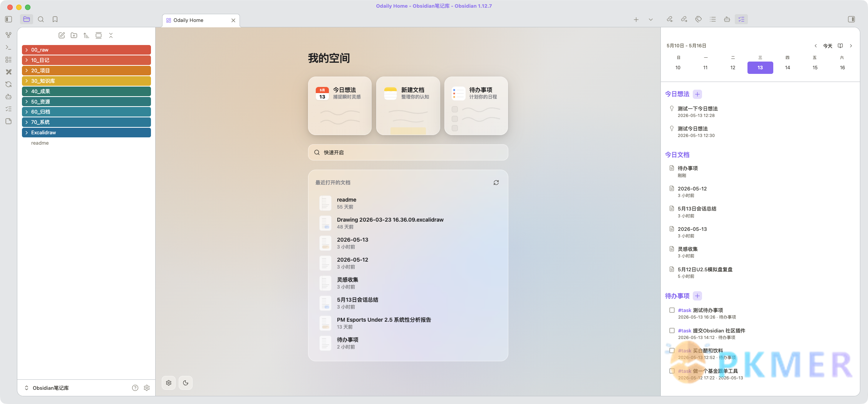Viewport: 868px width, 404px height.
Task: Click the robot icon in left ribbon
Action: click(8, 97)
